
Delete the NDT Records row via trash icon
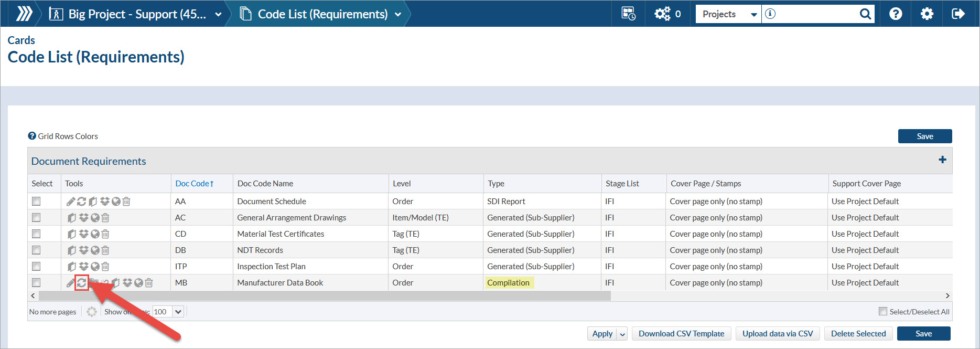tap(105, 250)
